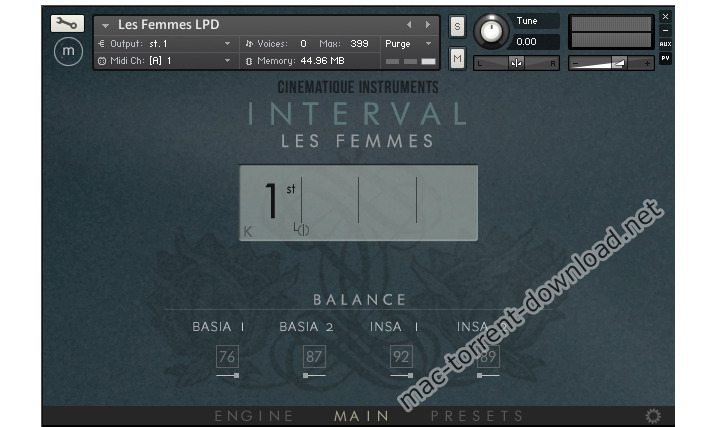Image resolution: width=716 pixels, height=427 pixels.
Task: Click the INSA 2 balance value 89
Action: coord(488,357)
